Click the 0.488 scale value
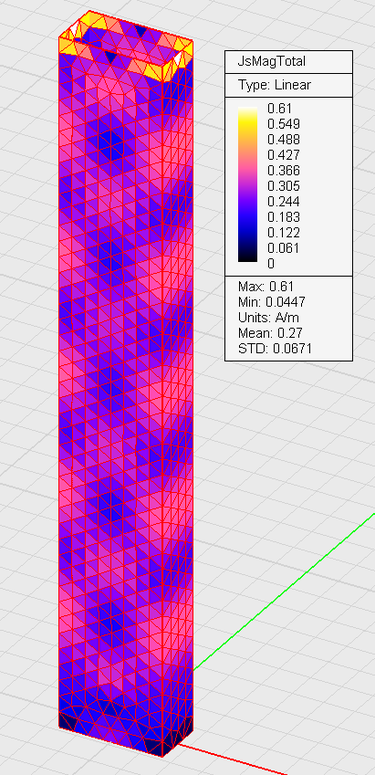The height and width of the screenshot is (775, 375). click(x=284, y=139)
